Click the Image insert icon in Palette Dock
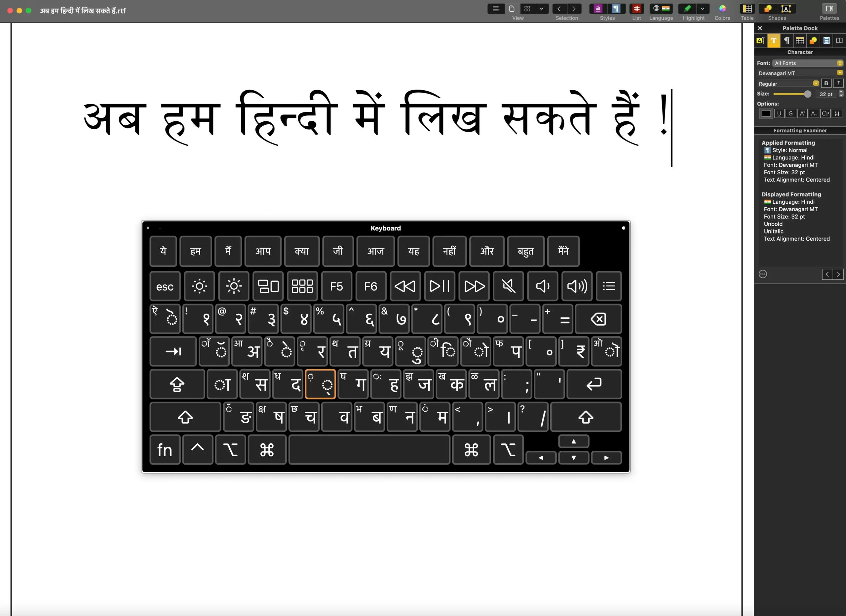The image size is (846, 616). tap(813, 41)
